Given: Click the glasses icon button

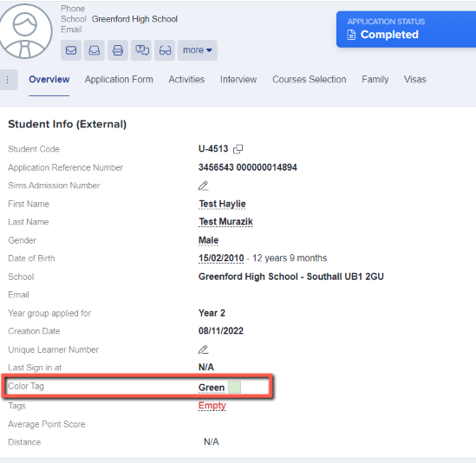Looking at the screenshot, I should [x=165, y=50].
